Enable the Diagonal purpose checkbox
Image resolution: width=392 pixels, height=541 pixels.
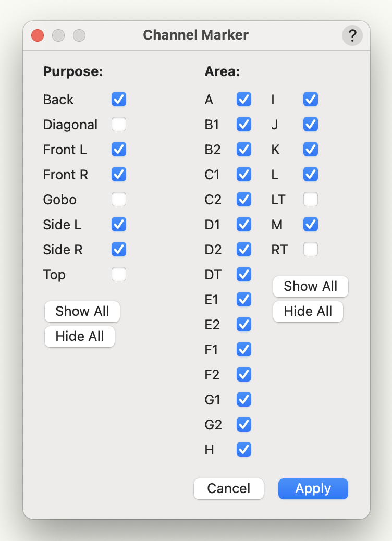(x=119, y=124)
